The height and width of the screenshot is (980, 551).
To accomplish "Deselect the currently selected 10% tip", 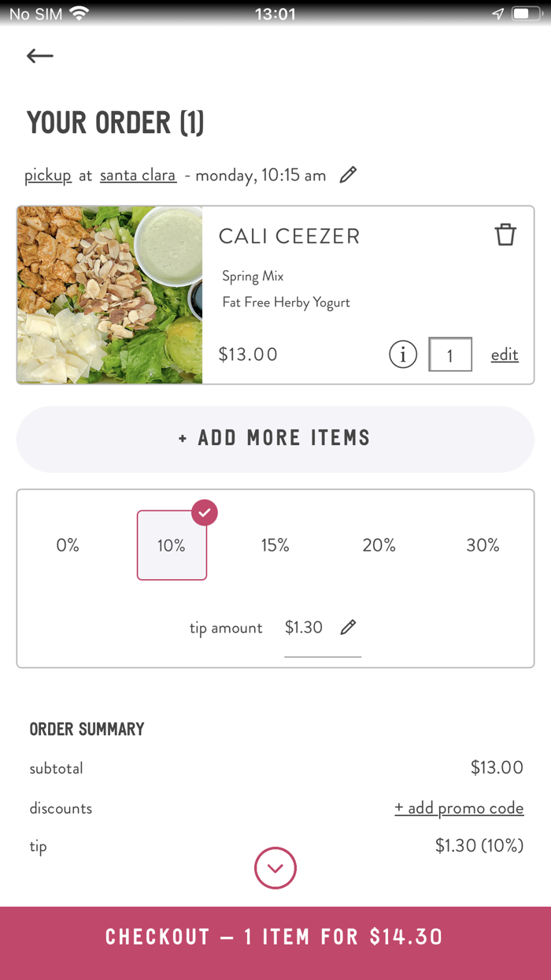I will [x=172, y=544].
